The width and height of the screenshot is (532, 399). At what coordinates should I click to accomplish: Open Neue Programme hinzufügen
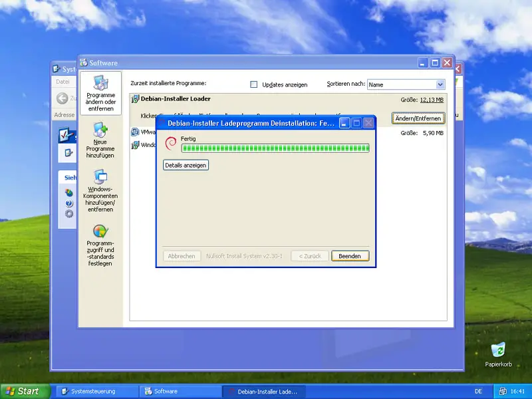(x=100, y=140)
